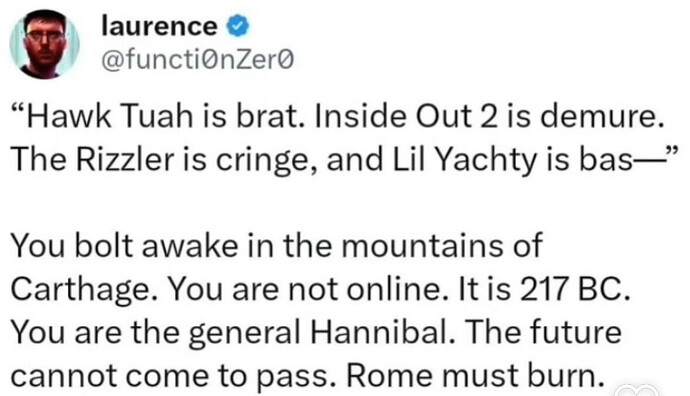This screenshot has width=690, height=396.
Task: Tap the faint heart icon at bottom
Action: click(636, 390)
